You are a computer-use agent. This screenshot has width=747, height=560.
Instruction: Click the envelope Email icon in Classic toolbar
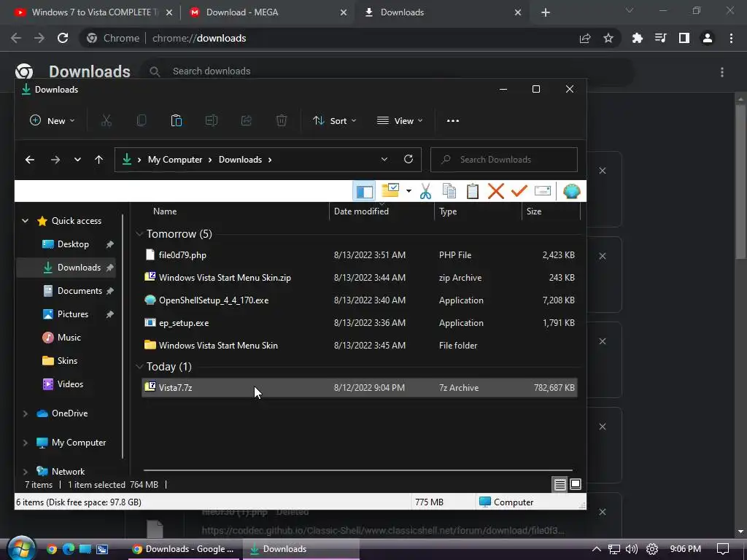click(x=543, y=192)
